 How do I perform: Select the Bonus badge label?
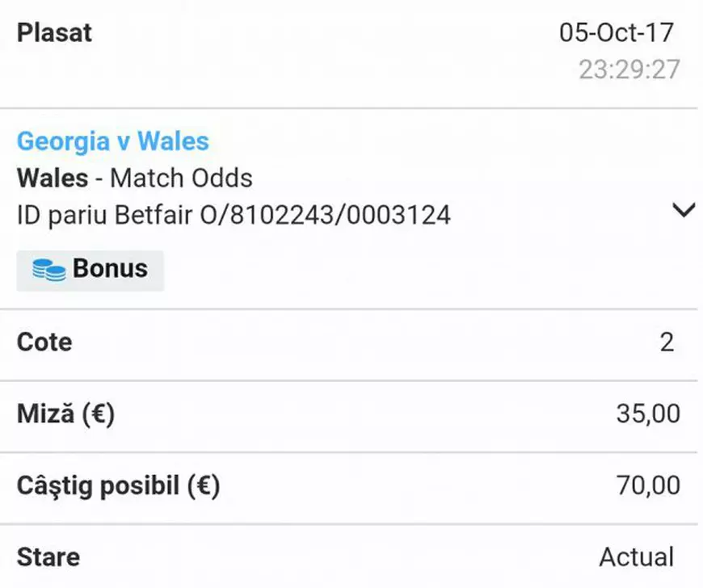coord(110,269)
